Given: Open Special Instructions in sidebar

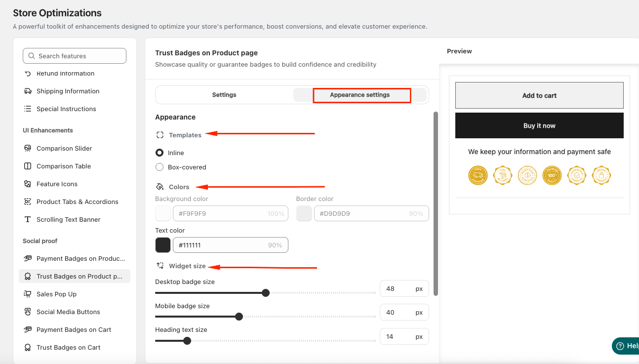Looking at the screenshot, I should 66,109.
